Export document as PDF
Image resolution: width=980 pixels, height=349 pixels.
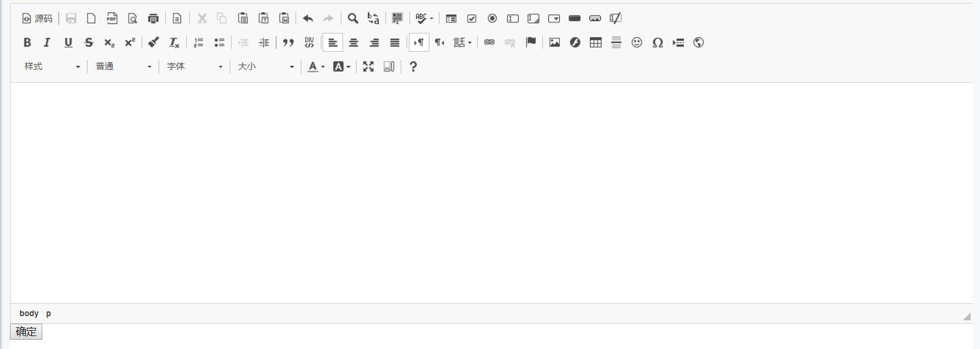click(112, 19)
